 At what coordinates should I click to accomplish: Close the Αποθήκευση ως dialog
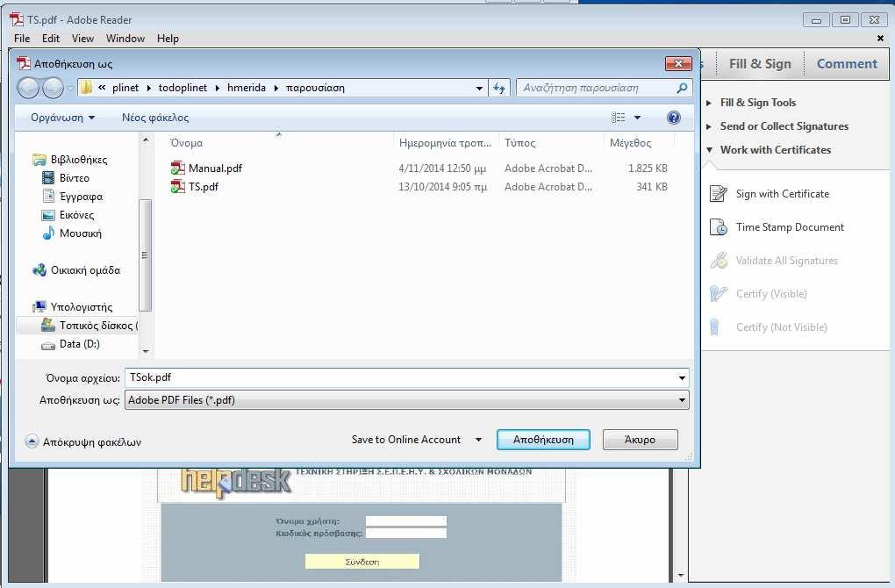pyautogui.click(x=678, y=63)
